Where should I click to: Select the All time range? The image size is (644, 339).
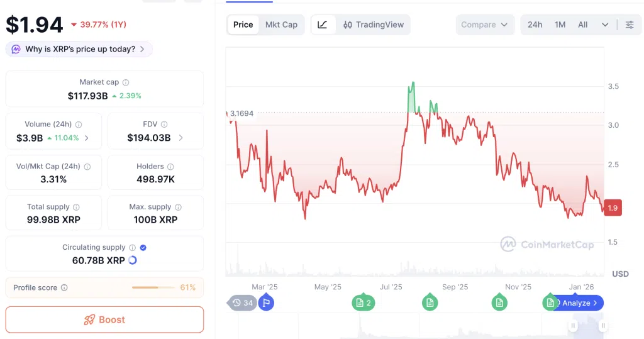tap(583, 25)
